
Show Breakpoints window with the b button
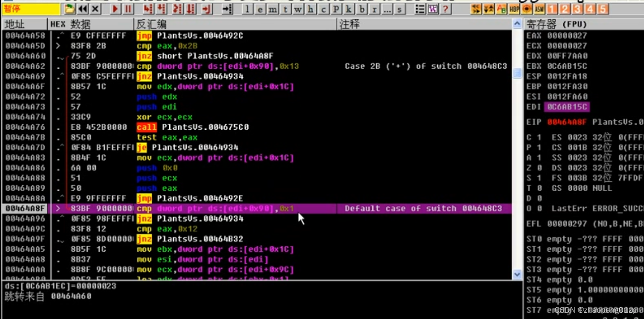(x=362, y=9)
